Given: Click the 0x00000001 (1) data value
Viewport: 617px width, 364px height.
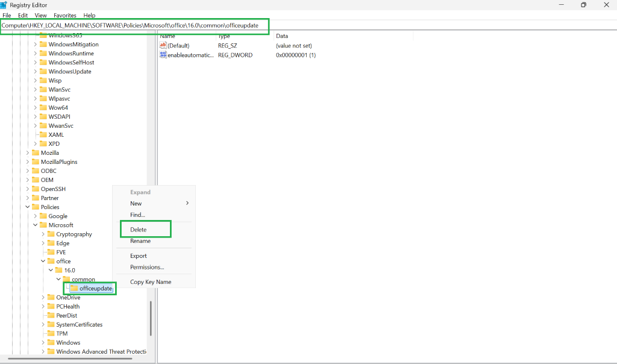Looking at the screenshot, I should coord(296,55).
